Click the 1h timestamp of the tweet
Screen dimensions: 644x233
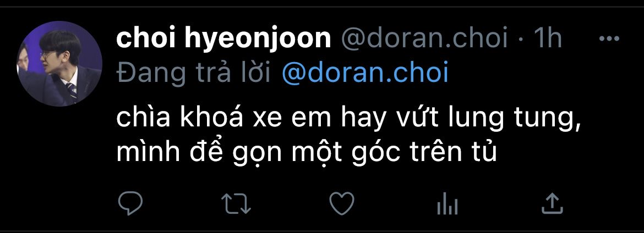tap(547, 38)
